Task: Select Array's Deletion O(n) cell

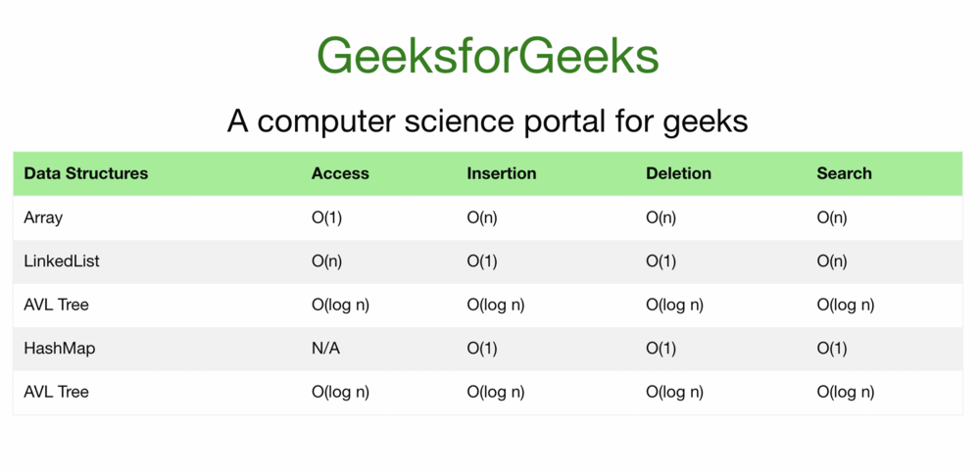Action: click(661, 217)
